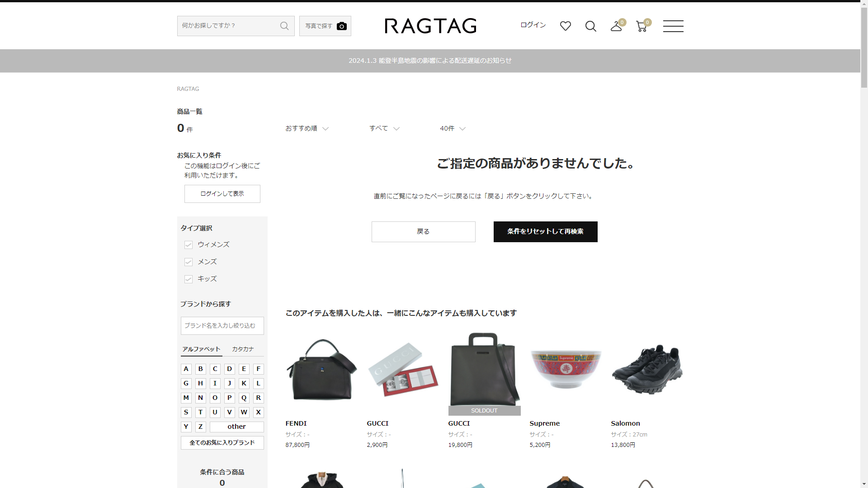Screen dimensions: 868x488
Task: Check the キッズ checkbox
Action: click(189, 279)
